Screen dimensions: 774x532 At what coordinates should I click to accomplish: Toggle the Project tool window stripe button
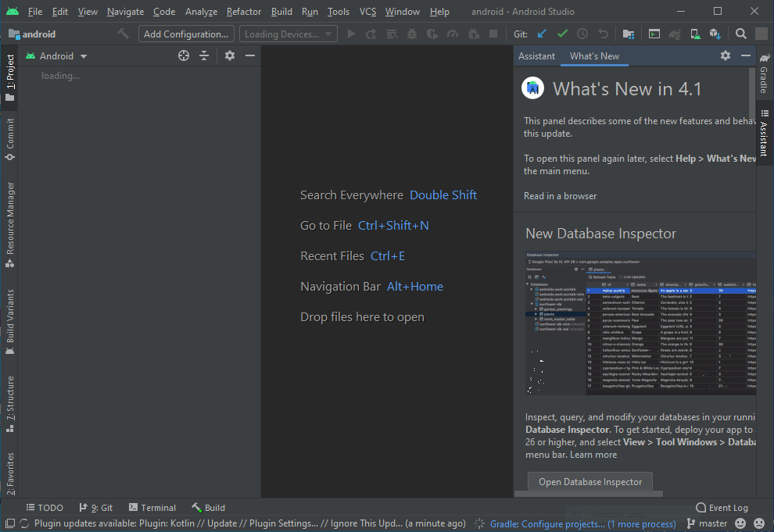[x=10, y=77]
